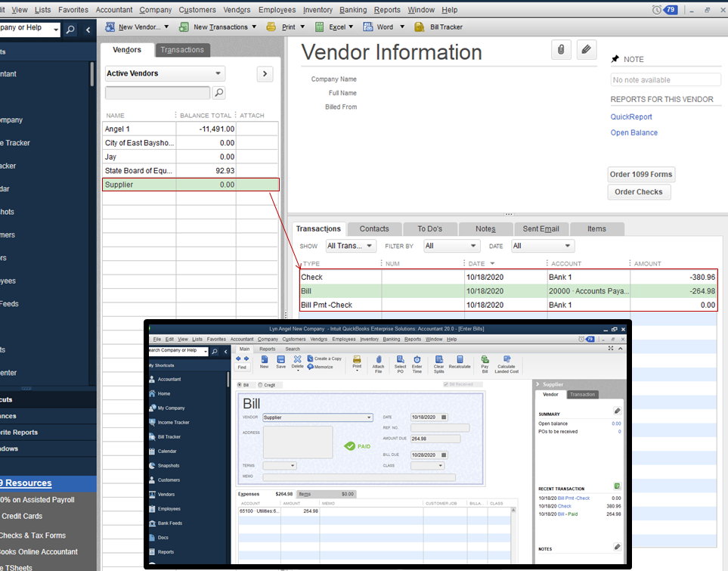Click New Transactions toolbar icon

[184, 27]
